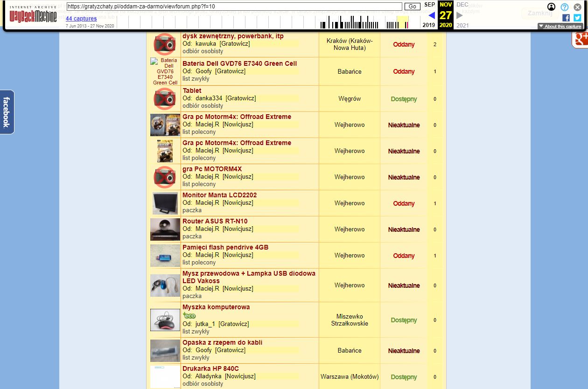
Task: Click location Węgrów
Action: coord(350,98)
